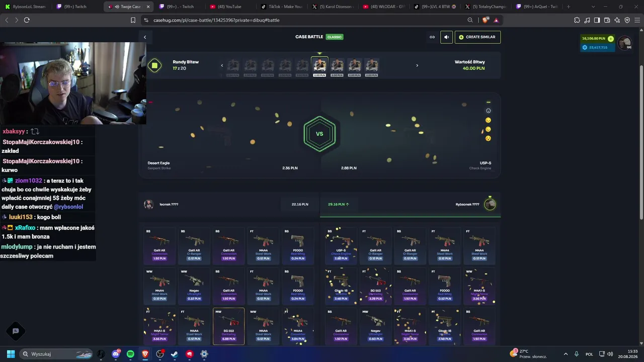Bookmark this page in the browser
This screenshot has width=644, height=362.
coord(133,20)
